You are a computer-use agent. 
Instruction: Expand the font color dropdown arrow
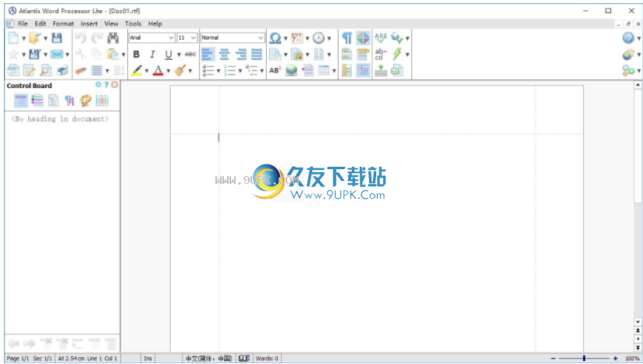pos(168,71)
